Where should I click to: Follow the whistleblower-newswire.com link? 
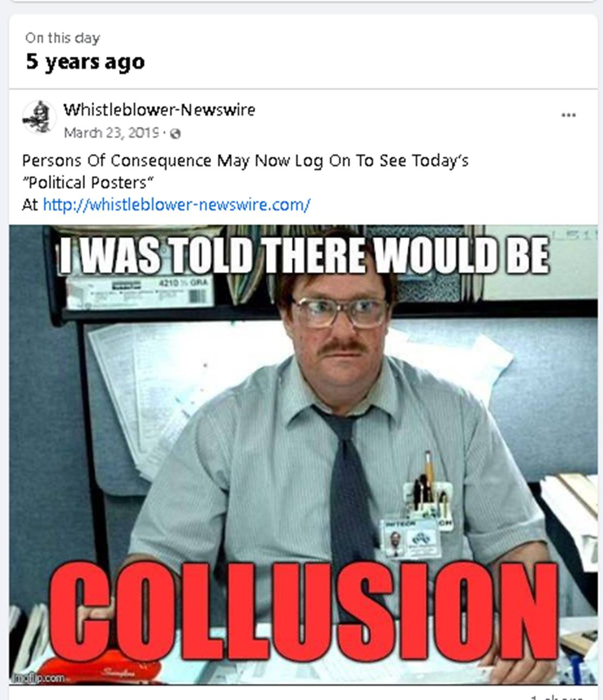176,205
